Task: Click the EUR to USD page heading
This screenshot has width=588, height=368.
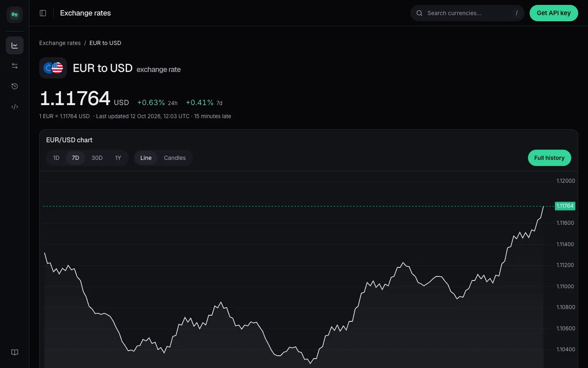Action: 102,68
